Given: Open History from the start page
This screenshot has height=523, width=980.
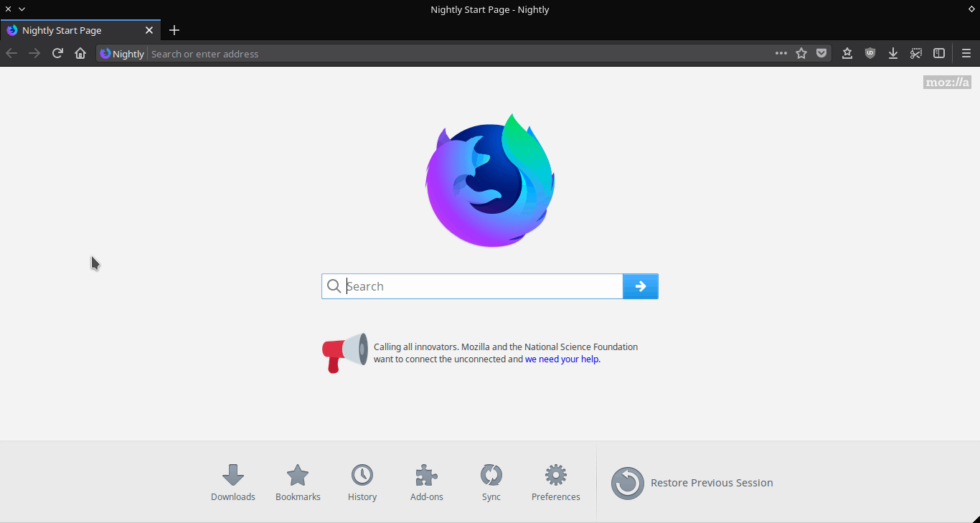Looking at the screenshot, I should 362,482.
